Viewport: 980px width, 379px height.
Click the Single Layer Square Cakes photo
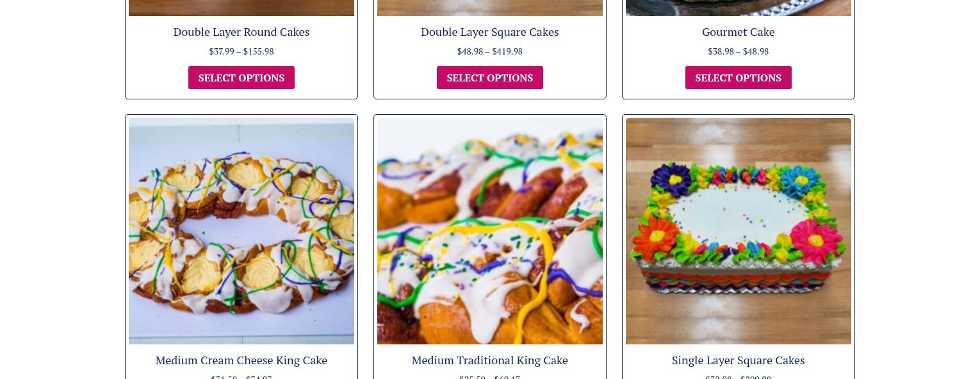tap(739, 231)
